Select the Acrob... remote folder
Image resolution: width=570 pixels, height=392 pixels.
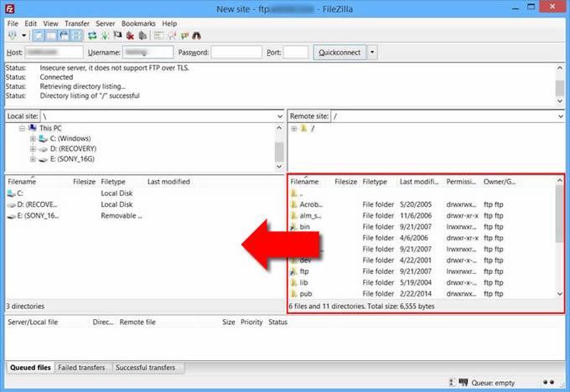pyautogui.click(x=307, y=204)
